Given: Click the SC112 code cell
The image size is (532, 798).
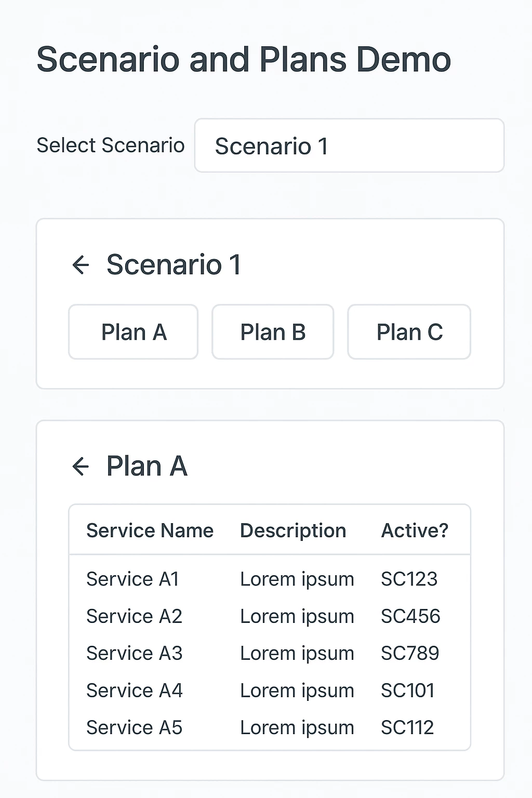Looking at the screenshot, I should click(x=407, y=727).
